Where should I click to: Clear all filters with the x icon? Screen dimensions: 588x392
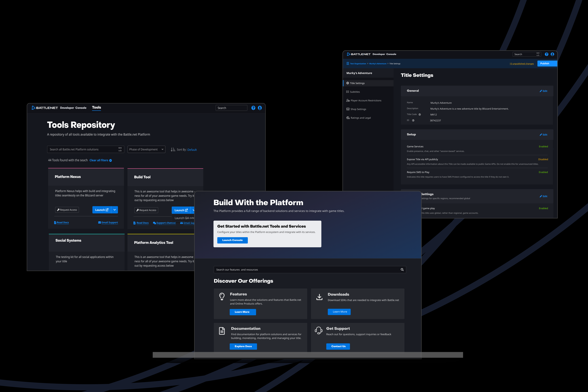110,160
